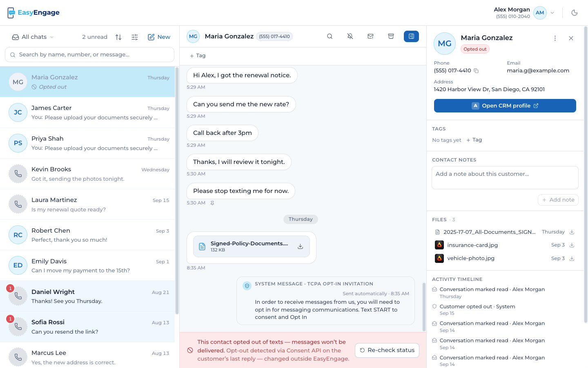
Task: Open Kevin Brooks conversation
Action: [87, 174]
